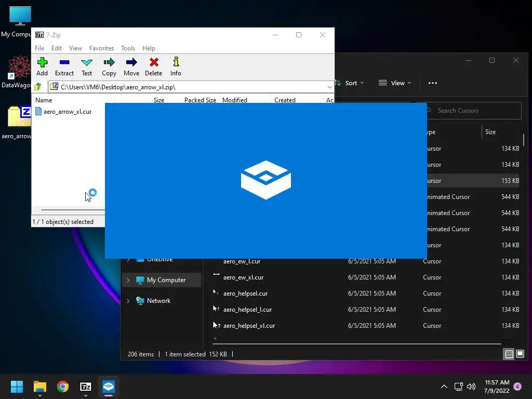532x399 pixels.
Task: Open the View dropdown in File Explorer
Action: 395,83
